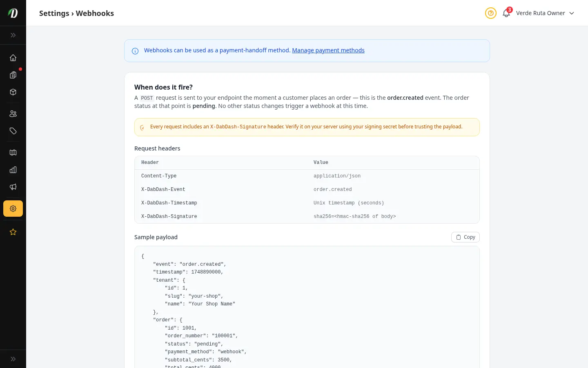Screen dimensions: 588x368
Task: Click the "slug": "your-shop" payload line
Action: coord(194,296)
